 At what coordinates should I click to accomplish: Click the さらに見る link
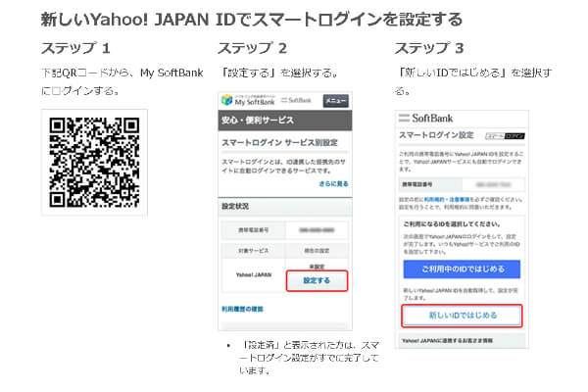point(333,183)
